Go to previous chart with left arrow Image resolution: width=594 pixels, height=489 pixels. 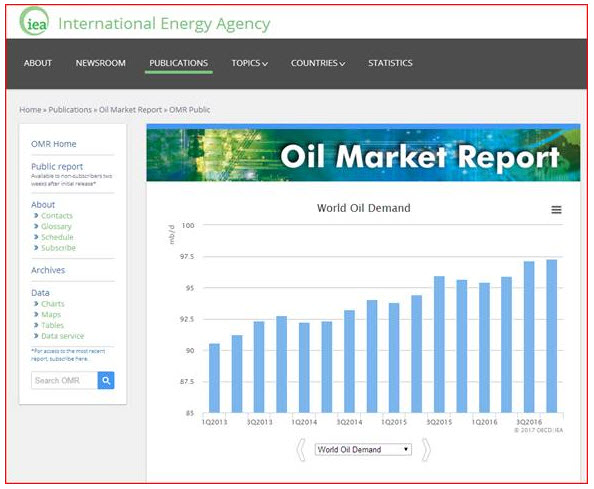(301, 450)
